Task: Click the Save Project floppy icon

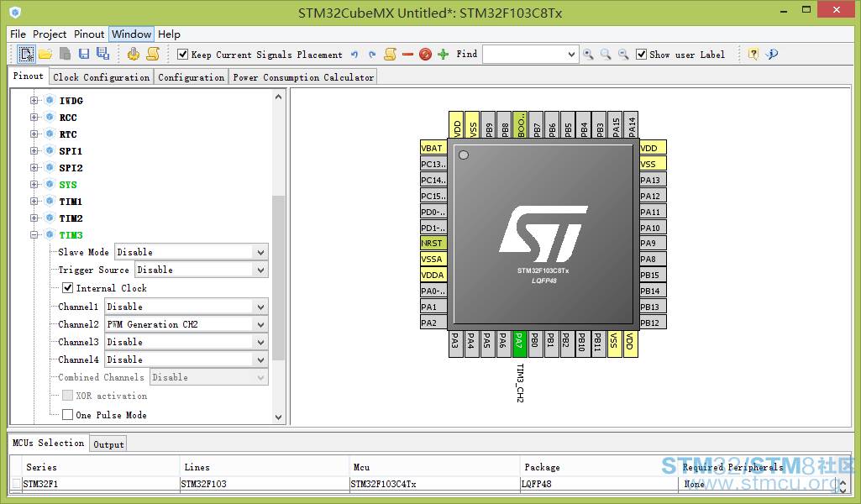Action: coord(84,54)
